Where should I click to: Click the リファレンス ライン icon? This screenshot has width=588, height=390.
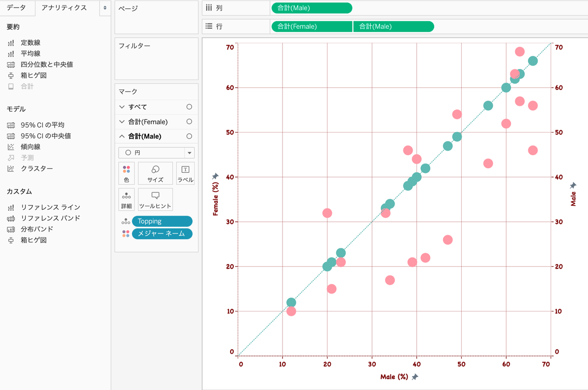11,208
